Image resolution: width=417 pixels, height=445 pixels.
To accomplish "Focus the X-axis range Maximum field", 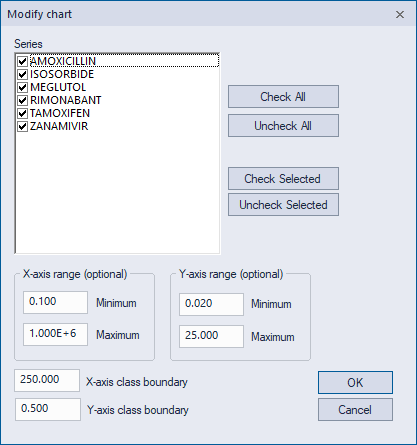I will [55, 334].
